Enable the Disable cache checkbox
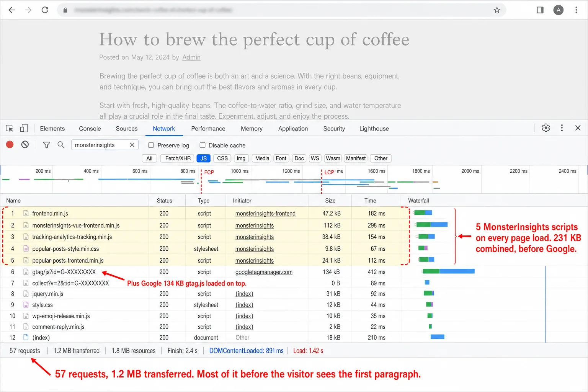The image size is (588, 392). [x=203, y=145]
